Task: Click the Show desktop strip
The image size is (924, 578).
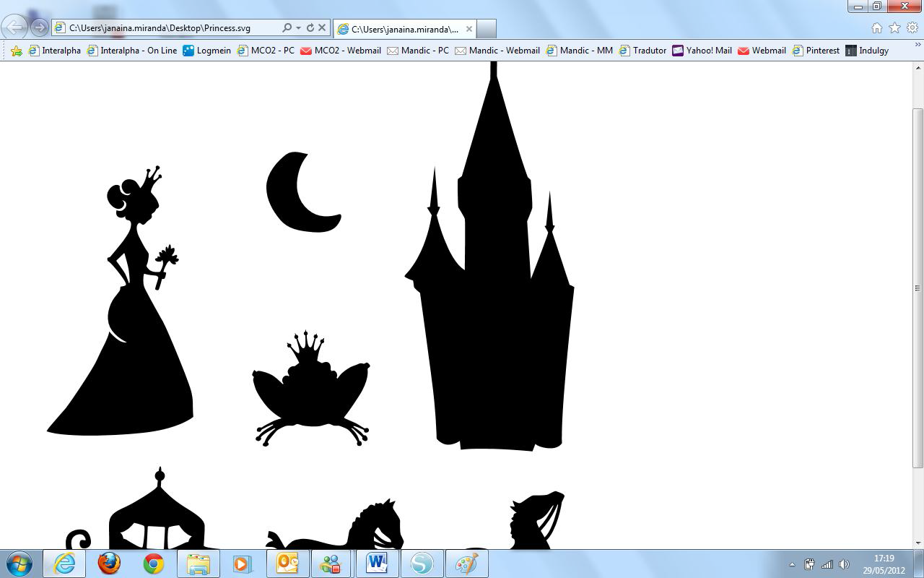Action: pyautogui.click(x=919, y=564)
